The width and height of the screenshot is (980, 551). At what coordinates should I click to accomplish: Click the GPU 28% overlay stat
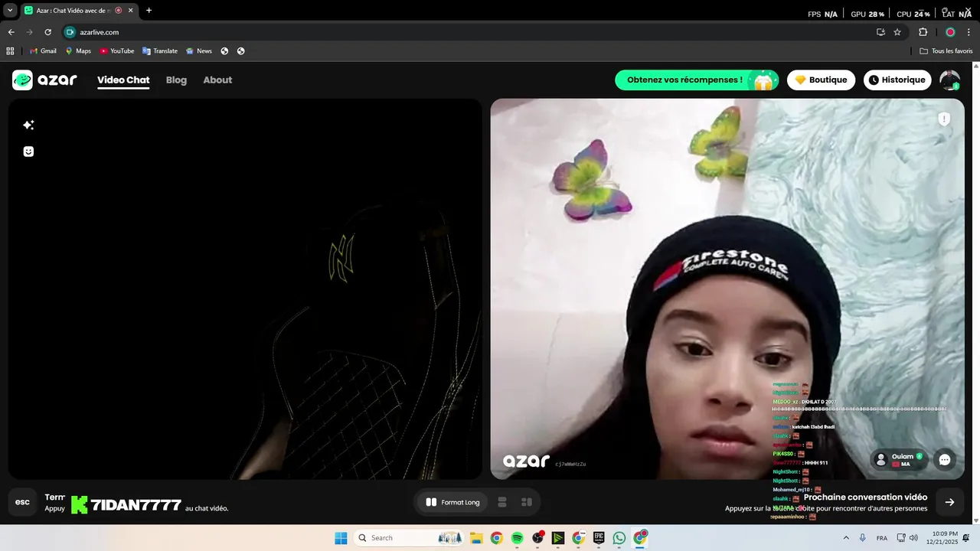pyautogui.click(x=867, y=14)
